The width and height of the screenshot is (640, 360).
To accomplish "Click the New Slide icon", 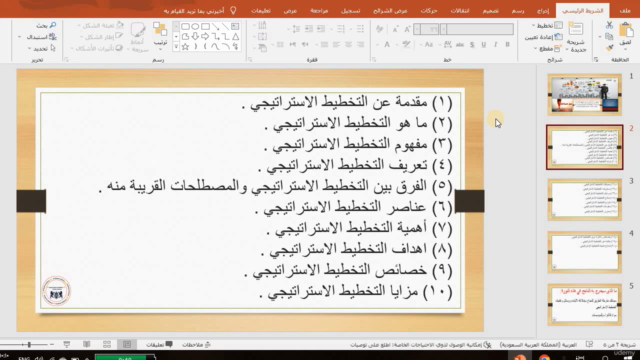I will pos(576,29).
